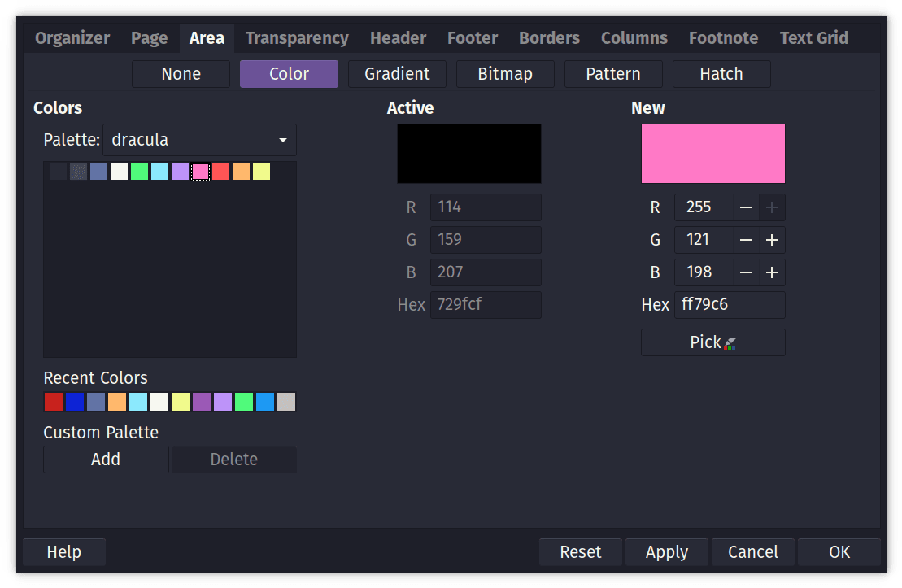Switch to the Organizer tab

coord(72,37)
